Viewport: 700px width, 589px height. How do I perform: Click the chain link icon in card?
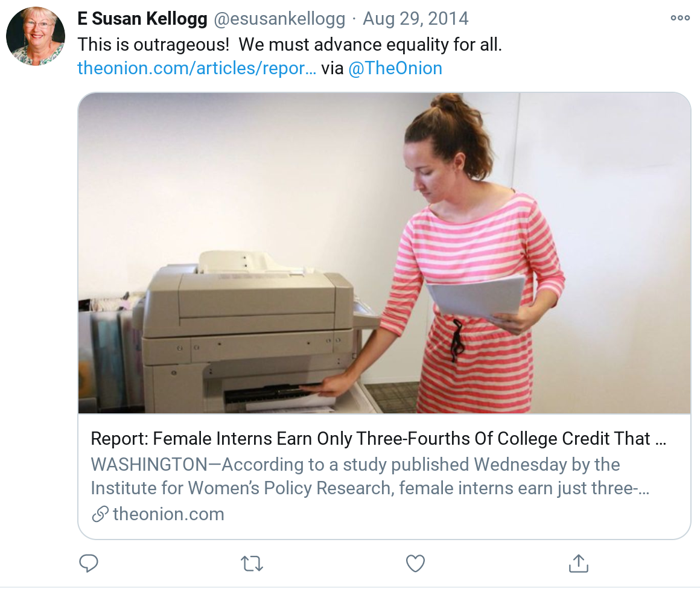point(99,514)
